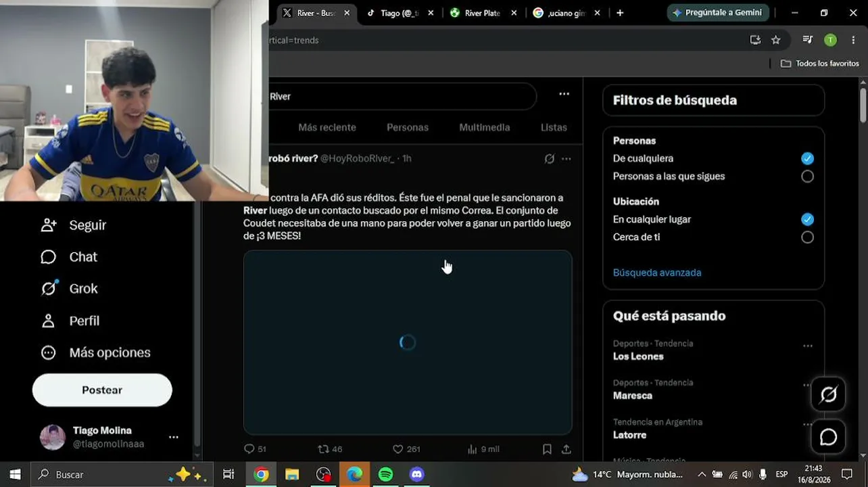The image size is (868, 487).
Task: Open more options beside the River search box
Action: pyautogui.click(x=564, y=94)
